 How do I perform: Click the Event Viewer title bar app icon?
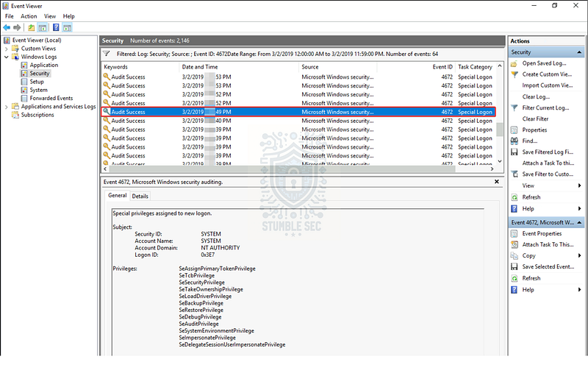5,6
